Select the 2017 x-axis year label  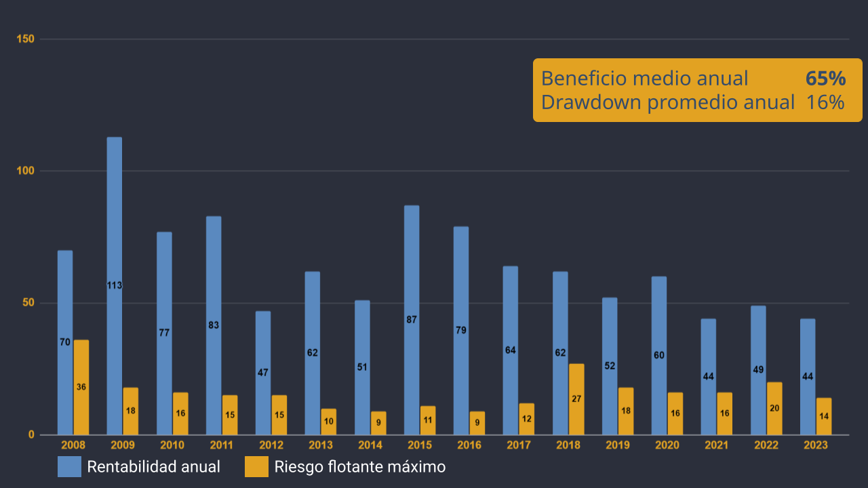(519, 445)
